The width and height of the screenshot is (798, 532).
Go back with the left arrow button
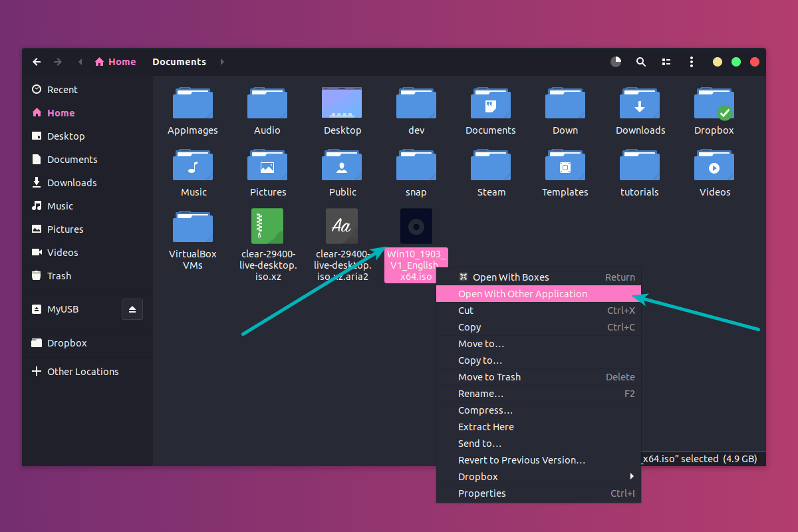click(x=37, y=62)
